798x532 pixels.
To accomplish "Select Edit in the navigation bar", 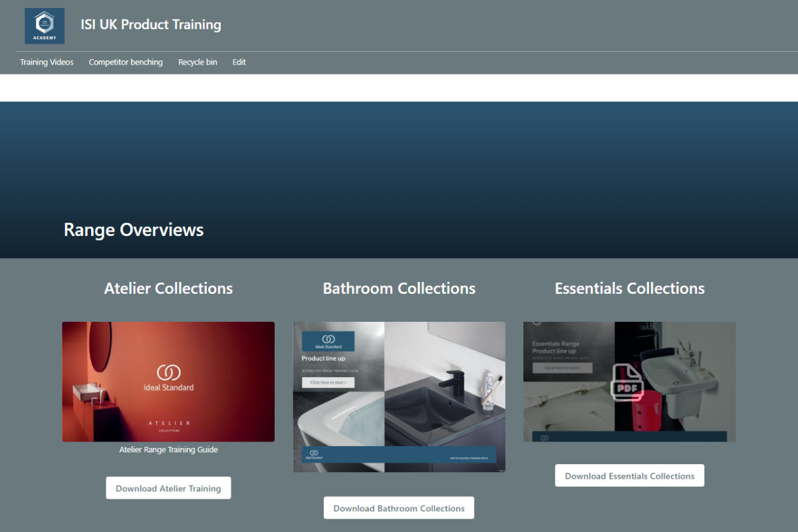I will (x=239, y=62).
